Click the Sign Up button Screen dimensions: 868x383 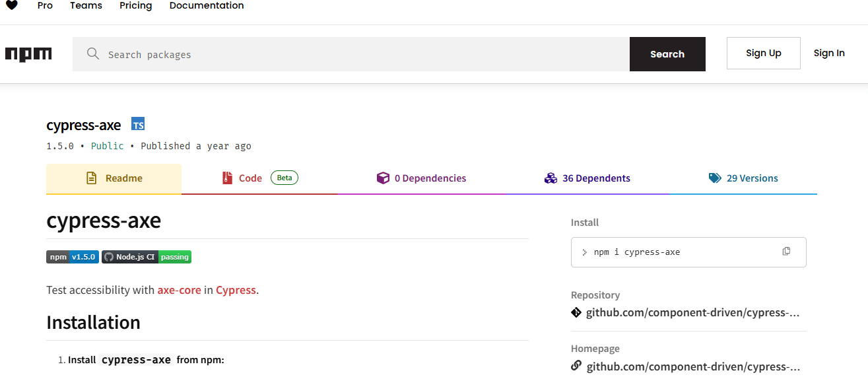(x=763, y=53)
